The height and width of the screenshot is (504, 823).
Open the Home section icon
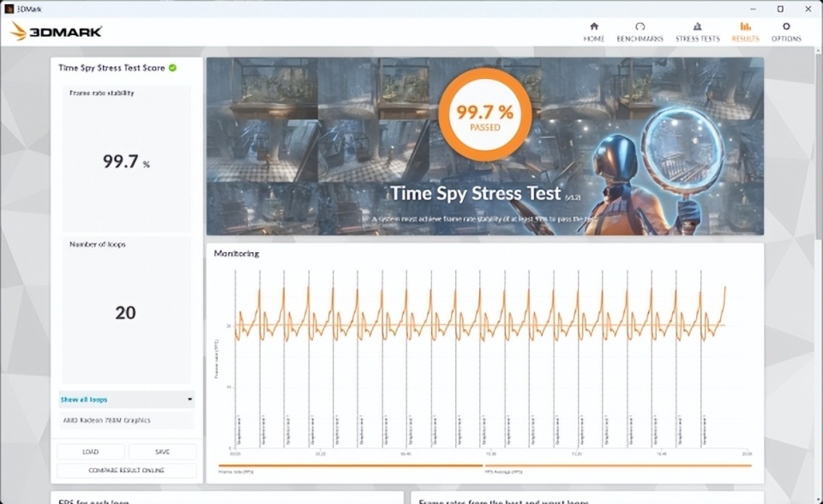(593, 27)
